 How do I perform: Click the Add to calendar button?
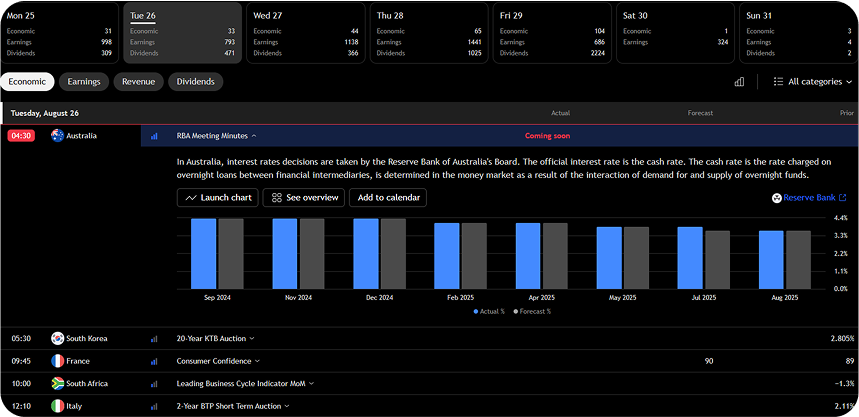(x=387, y=198)
